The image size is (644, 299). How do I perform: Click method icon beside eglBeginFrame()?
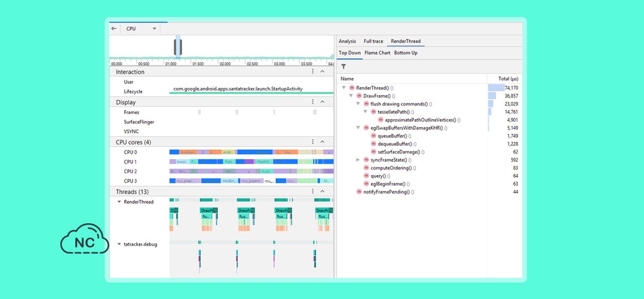pyautogui.click(x=366, y=184)
